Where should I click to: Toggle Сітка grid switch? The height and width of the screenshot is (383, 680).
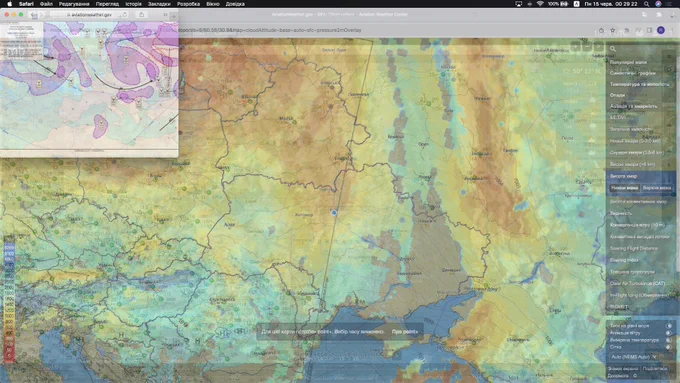(669, 347)
